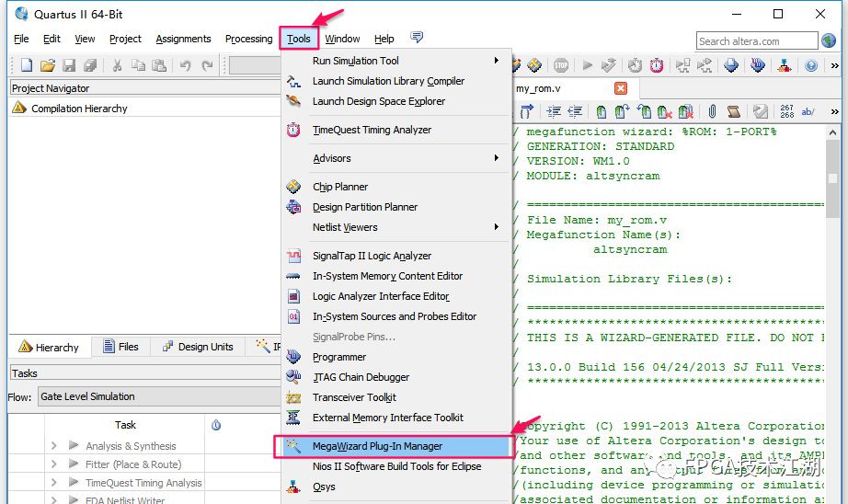Click the Paste clipboard icon
Image resolution: width=848 pixels, height=504 pixels.
(159, 65)
